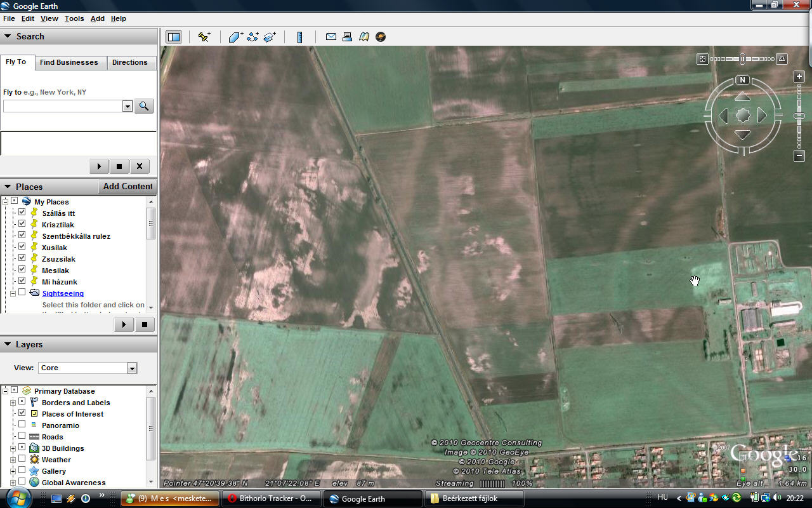The width and height of the screenshot is (812, 508).
Task: Click the magnifier search button beside Fly to
Action: pos(144,106)
